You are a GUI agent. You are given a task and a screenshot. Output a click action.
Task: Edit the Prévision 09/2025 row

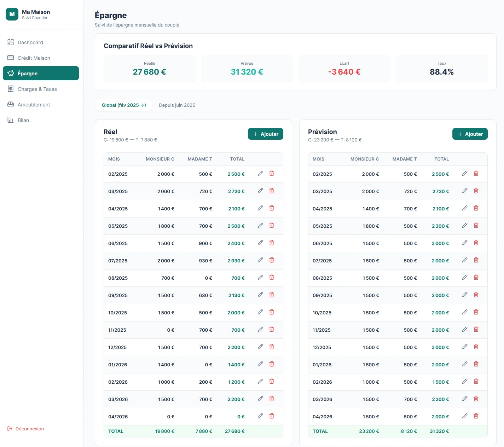(465, 295)
